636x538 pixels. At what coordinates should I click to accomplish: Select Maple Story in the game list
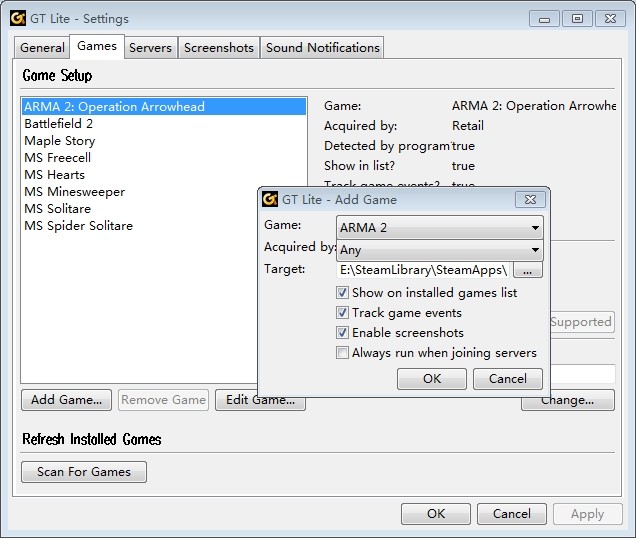coord(164,140)
